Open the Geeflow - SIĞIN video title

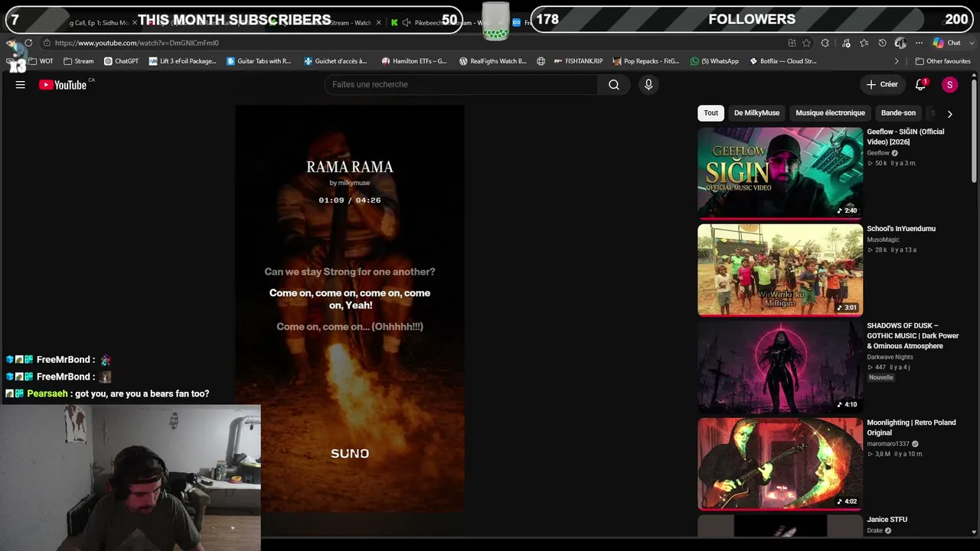point(905,137)
